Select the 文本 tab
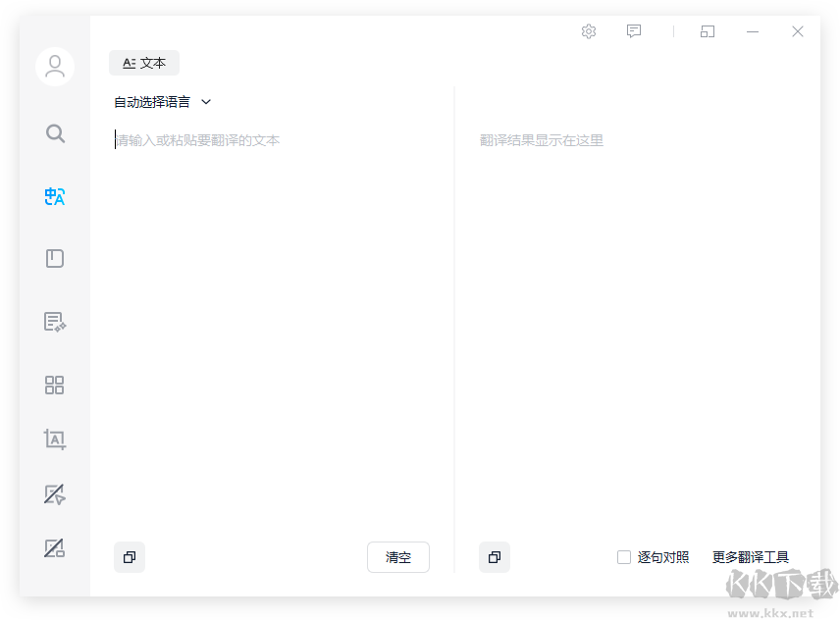This screenshot has height=620, width=840. point(144,63)
